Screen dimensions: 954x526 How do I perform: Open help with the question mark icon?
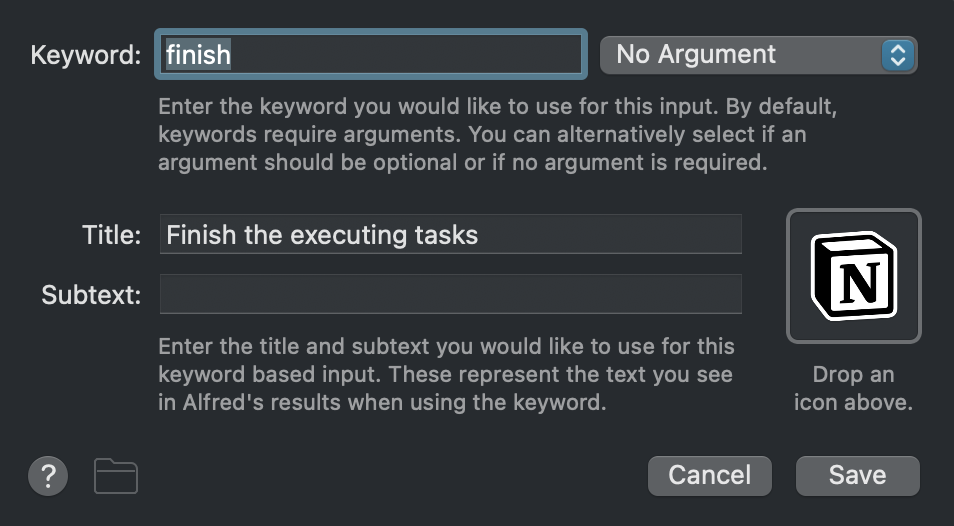tap(48, 476)
